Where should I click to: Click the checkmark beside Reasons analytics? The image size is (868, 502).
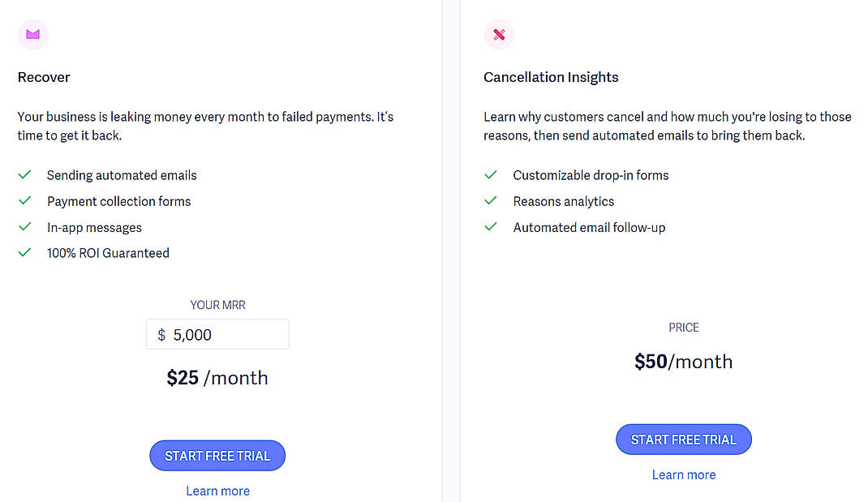tap(491, 200)
